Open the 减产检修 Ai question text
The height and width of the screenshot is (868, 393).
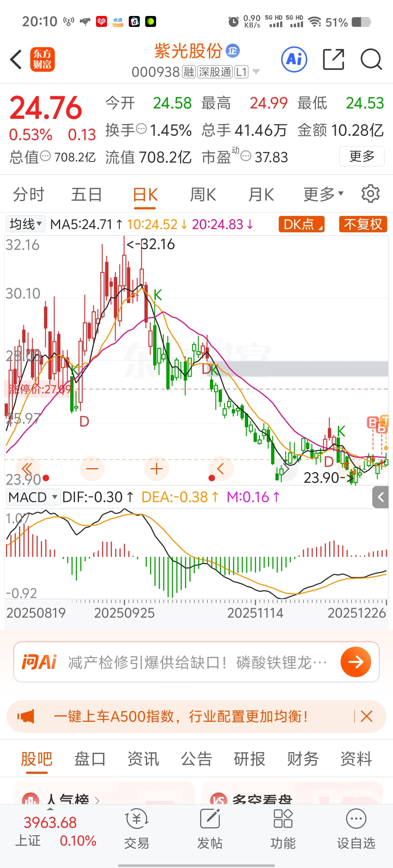(198, 662)
